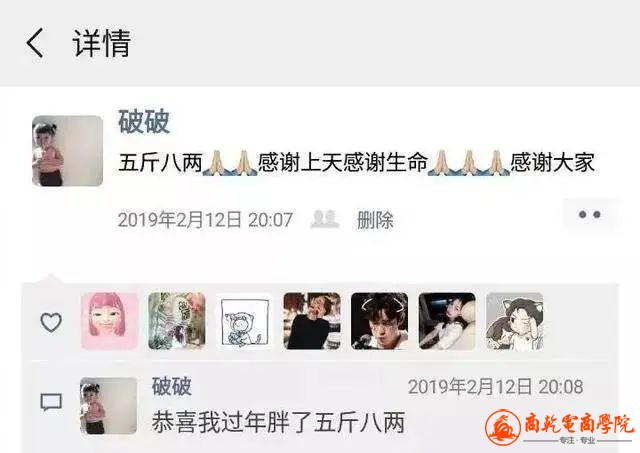
Task: Tap the post text 五斤八两 感谢上天
Action: pyautogui.click(x=356, y=163)
